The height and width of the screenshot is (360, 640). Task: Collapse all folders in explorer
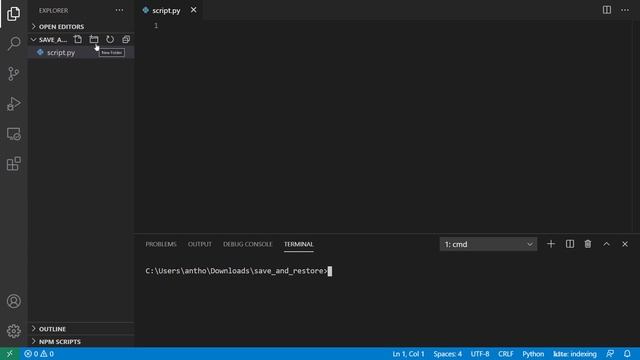click(126, 39)
